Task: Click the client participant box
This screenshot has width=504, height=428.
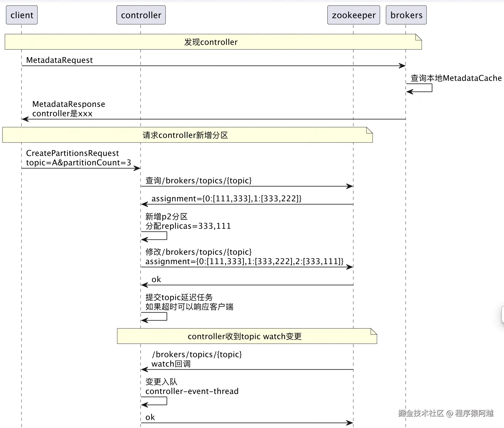Action: click(22, 15)
